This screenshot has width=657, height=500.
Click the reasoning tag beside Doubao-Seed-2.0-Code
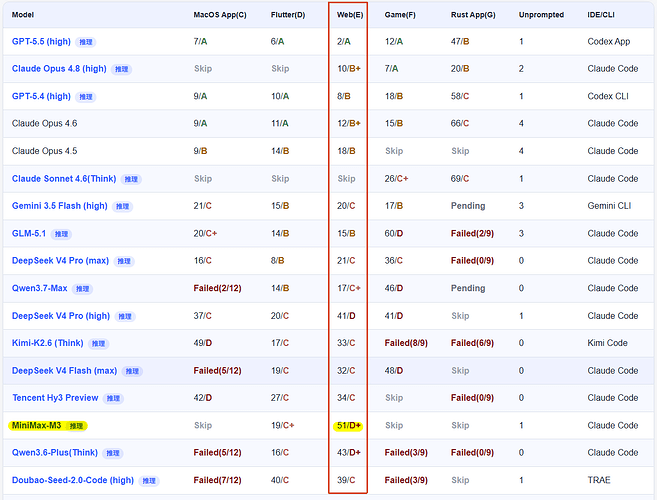[x=149, y=481]
